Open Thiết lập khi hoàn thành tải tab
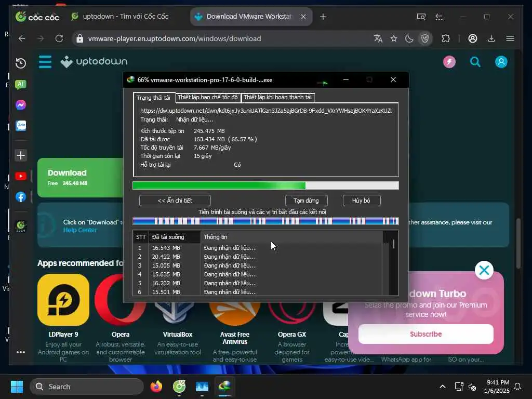This screenshot has width=532, height=399. coord(277,97)
